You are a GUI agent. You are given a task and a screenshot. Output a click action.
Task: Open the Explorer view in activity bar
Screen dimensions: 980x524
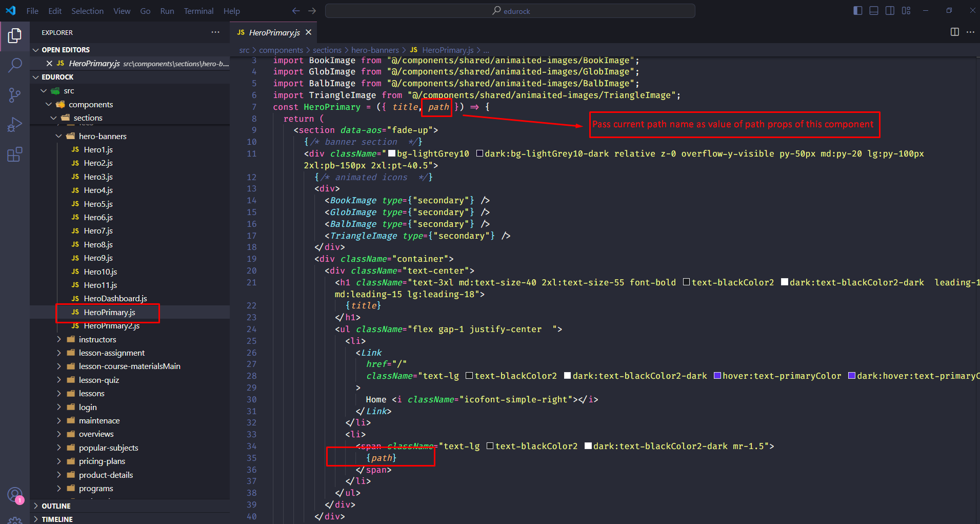[x=15, y=35]
